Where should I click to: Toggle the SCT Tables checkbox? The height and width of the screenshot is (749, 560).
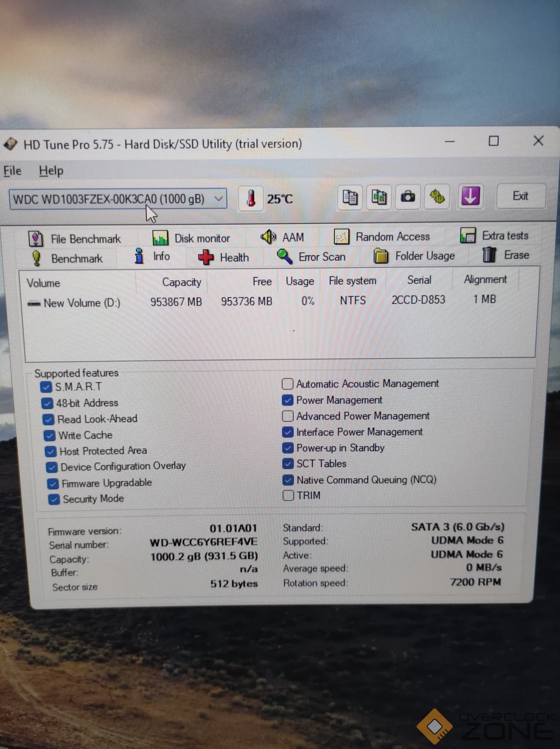[x=288, y=464]
